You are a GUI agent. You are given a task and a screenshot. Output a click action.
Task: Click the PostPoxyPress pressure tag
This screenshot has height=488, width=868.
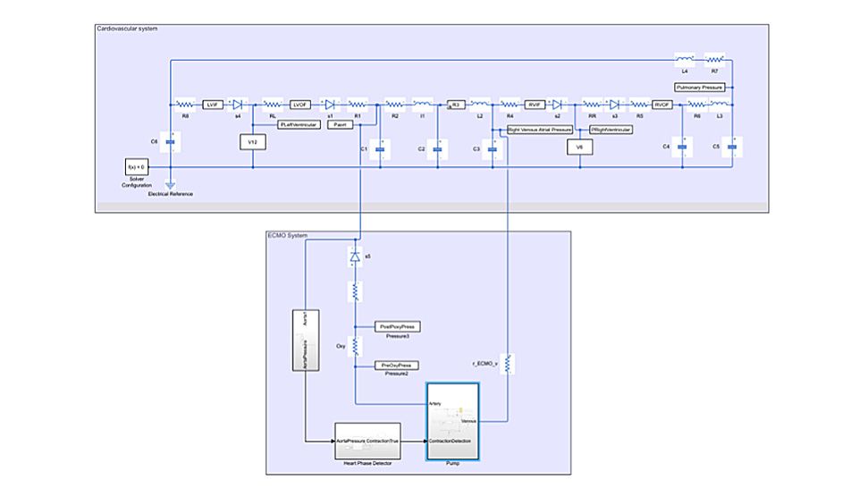[394, 327]
